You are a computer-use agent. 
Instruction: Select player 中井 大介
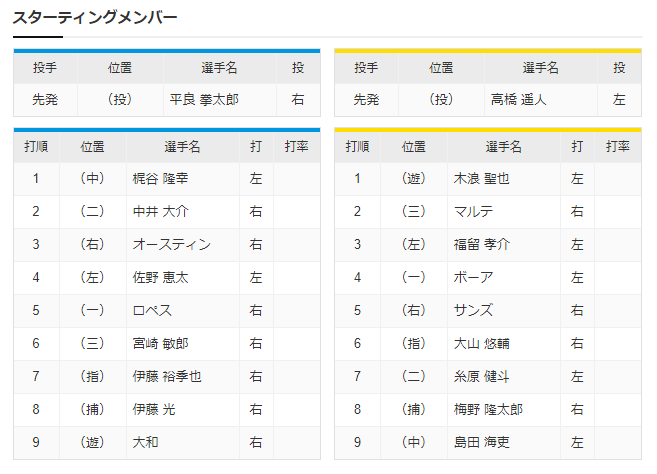click(x=160, y=211)
